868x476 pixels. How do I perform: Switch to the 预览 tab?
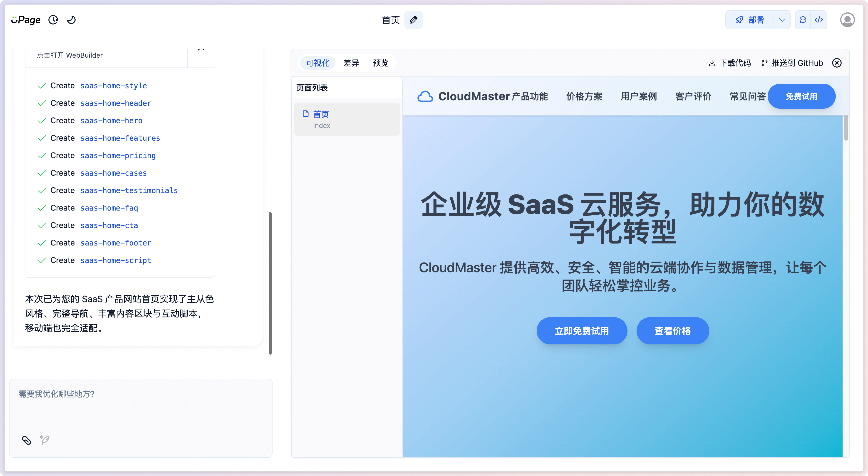pos(380,63)
